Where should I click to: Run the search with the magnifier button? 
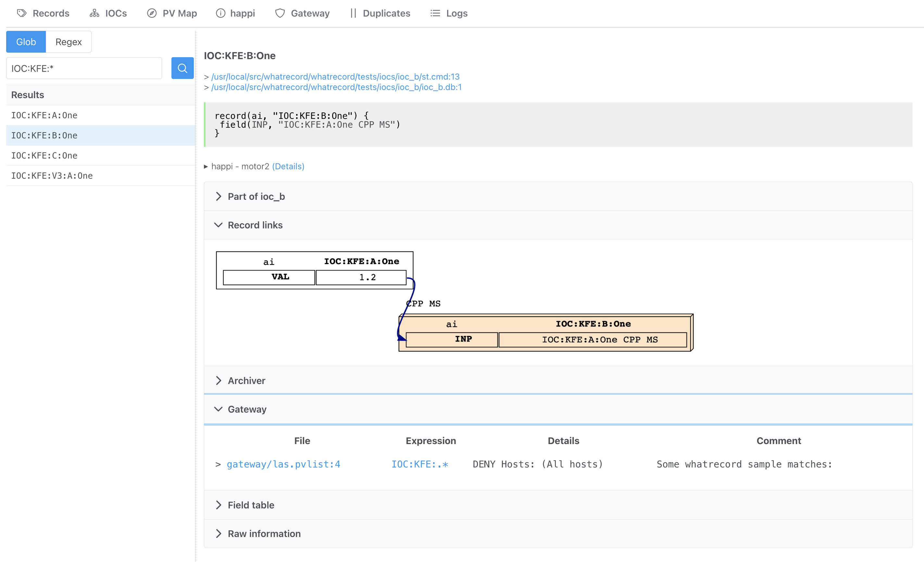click(182, 68)
